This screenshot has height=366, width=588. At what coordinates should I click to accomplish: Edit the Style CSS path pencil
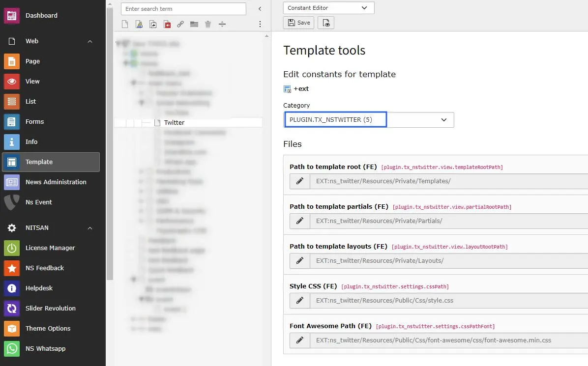(x=299, y=301)
